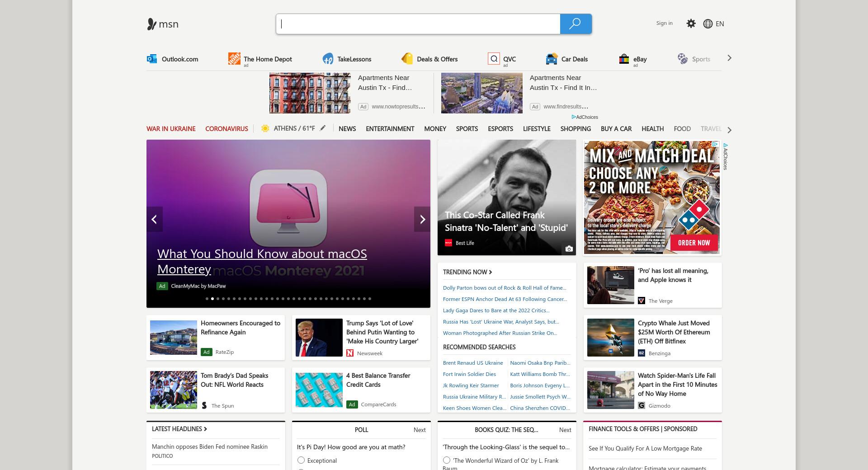Open the Trump Putin article thumbnail
Image resolution: width=868 pixels, height=470 pixels.
pos(319,338)
